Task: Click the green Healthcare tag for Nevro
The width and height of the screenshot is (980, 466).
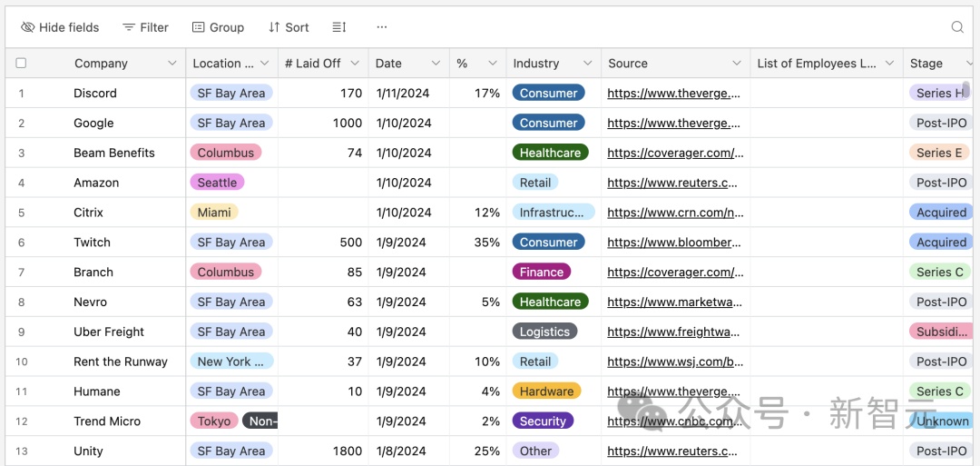Action: [550, 302]
